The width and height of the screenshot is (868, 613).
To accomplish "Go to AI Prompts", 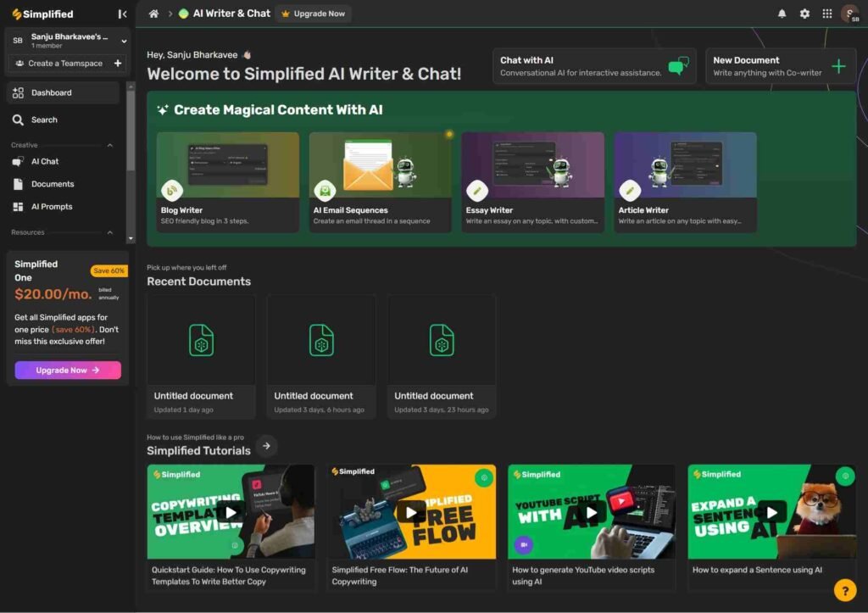I will click(x=63, y=207).
